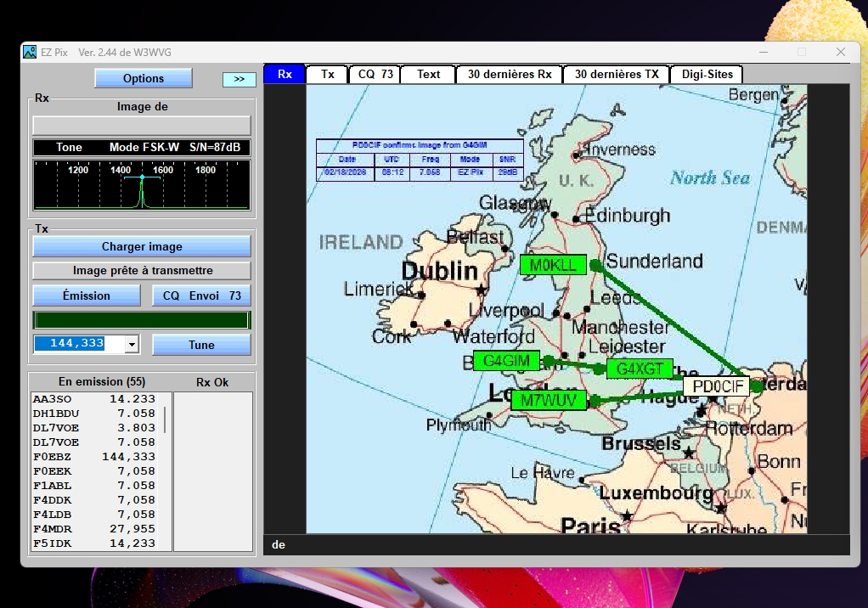Select AA3SO 14.233 list entry
The height and width of the screenshot is (608, 868).
tap(93, 398)
